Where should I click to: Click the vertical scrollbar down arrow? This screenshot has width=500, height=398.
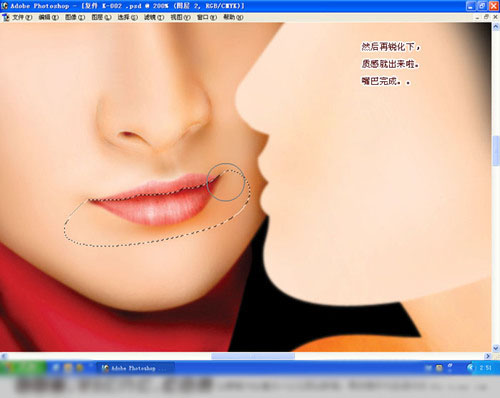496,348
